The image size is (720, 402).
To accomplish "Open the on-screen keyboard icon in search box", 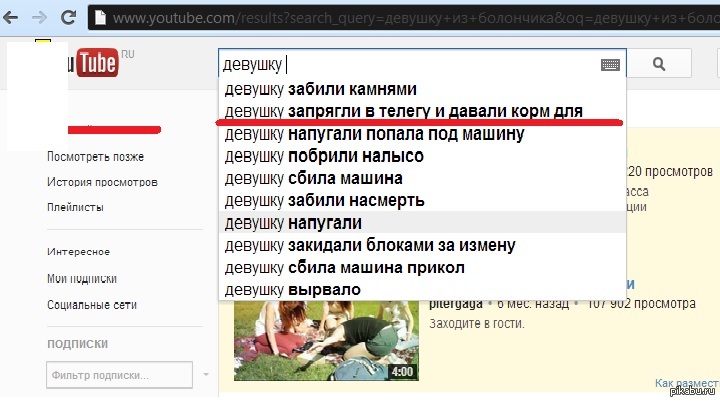I will coord(609,65).
